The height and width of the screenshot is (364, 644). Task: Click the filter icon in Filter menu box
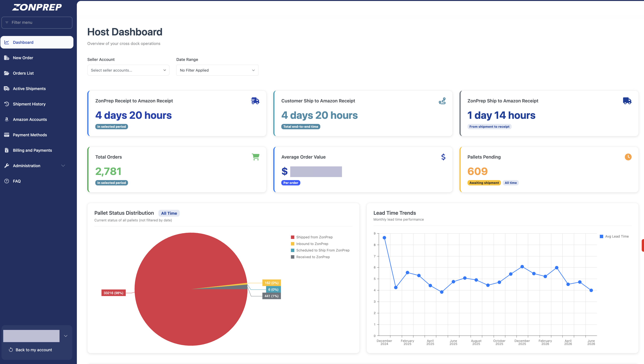tap(7, 22)
